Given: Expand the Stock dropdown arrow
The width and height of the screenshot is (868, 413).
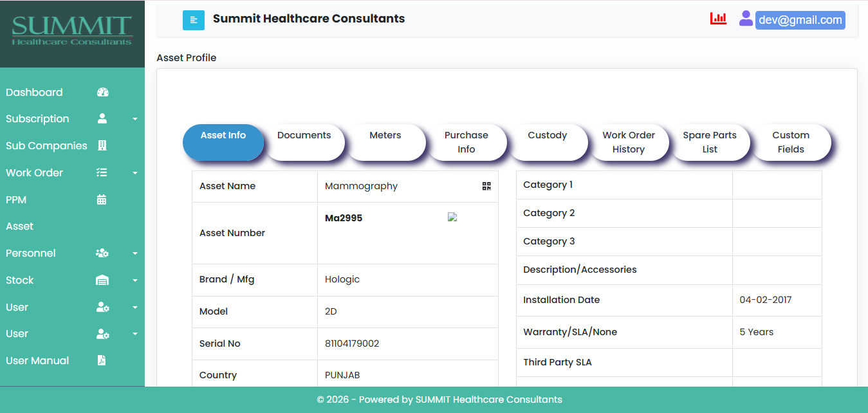Looking at the screenshot, I should pyautogui.click(x=135, y=280).
